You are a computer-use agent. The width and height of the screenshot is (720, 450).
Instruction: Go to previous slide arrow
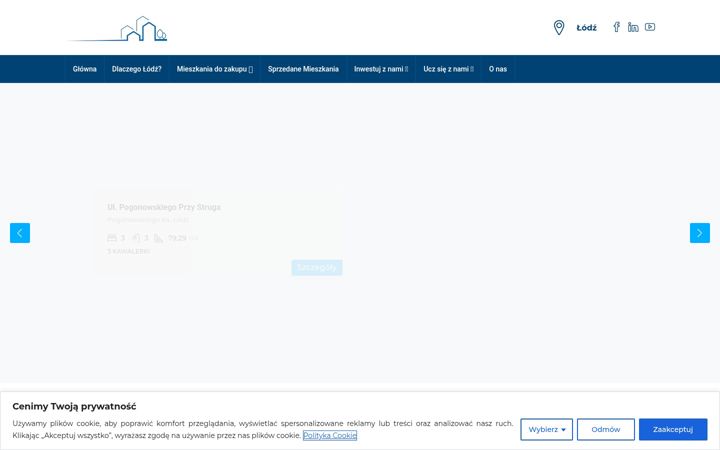pos(20,233)
